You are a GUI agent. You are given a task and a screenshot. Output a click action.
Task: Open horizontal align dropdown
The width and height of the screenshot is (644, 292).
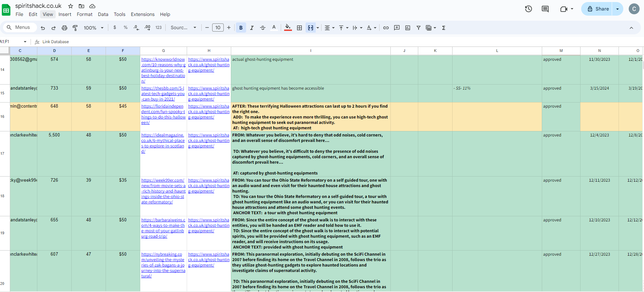tap(329, 28)
